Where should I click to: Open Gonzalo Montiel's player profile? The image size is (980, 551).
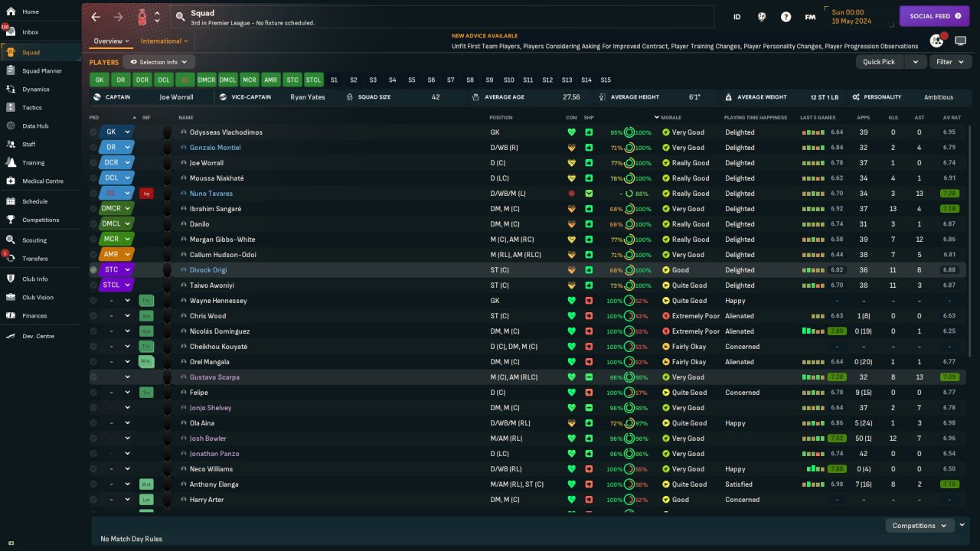tap(215, 148)
